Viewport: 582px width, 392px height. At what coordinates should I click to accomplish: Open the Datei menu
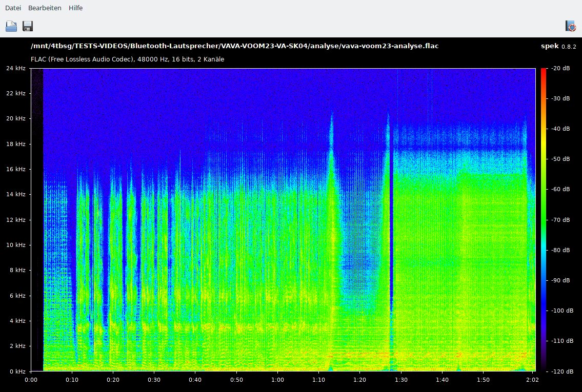(x=13, y=8)
